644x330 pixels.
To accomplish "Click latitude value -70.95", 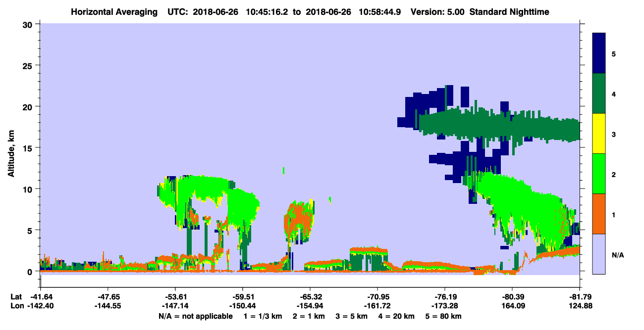I will coord(377,297).
